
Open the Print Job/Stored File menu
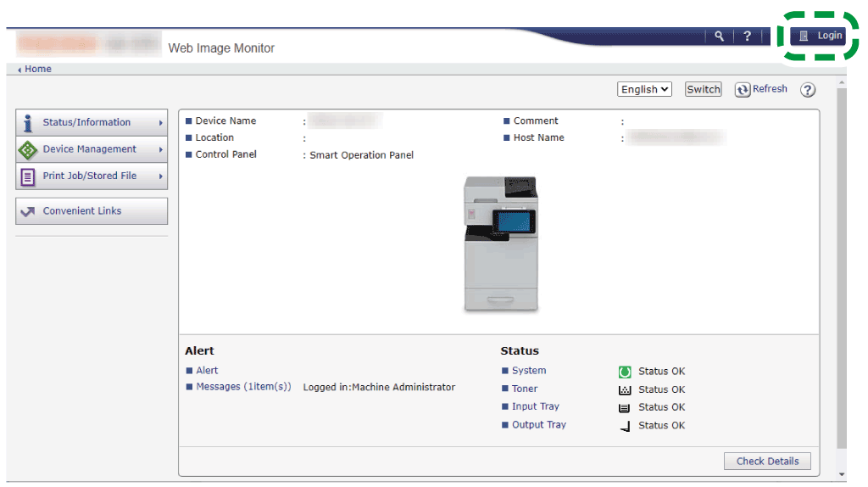pyautogui.click(x=92, y=176)
